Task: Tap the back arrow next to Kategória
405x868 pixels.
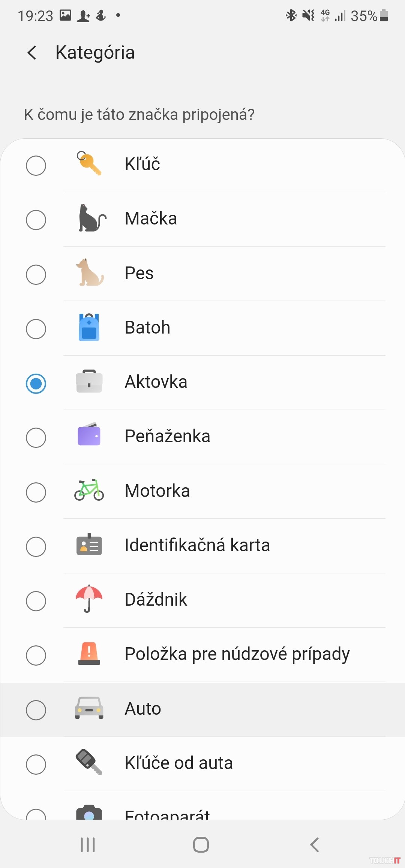Action: tap(32, 53)
